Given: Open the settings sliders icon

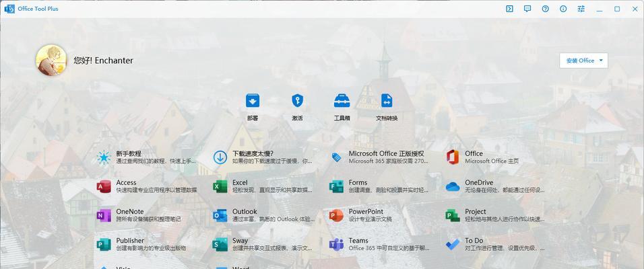Looking at the screenshot, I should [581, 9].
